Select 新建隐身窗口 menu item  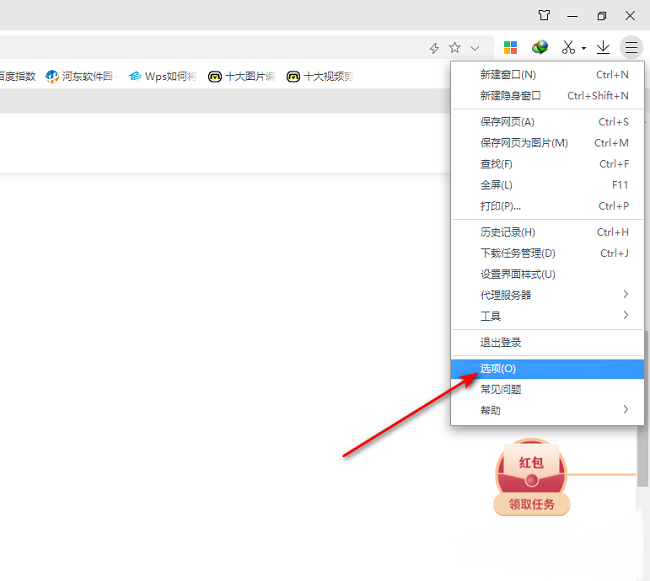pyautogui.click(x=547, y=96)
